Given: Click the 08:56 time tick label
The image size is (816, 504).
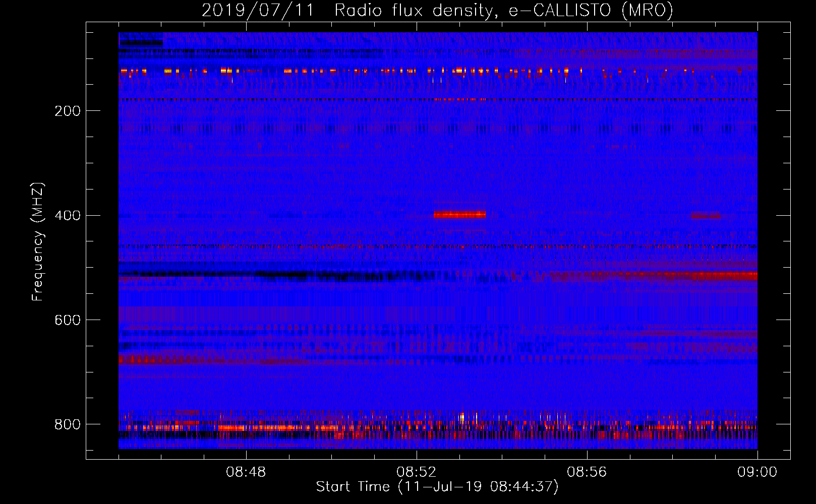Looking at the screenshot, I should 587,472.
